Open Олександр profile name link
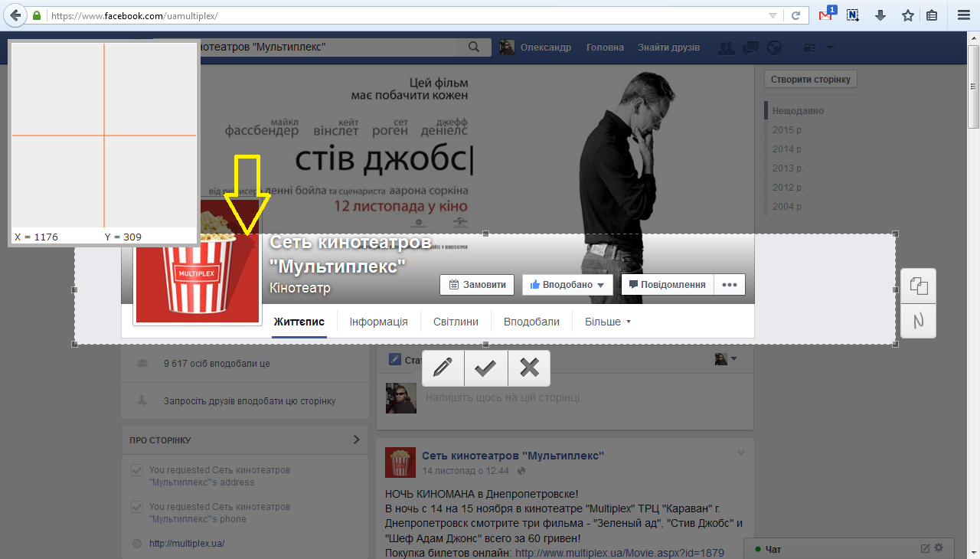Image resolution: width=980 pixels, height=559 pixels. [546, 47]
